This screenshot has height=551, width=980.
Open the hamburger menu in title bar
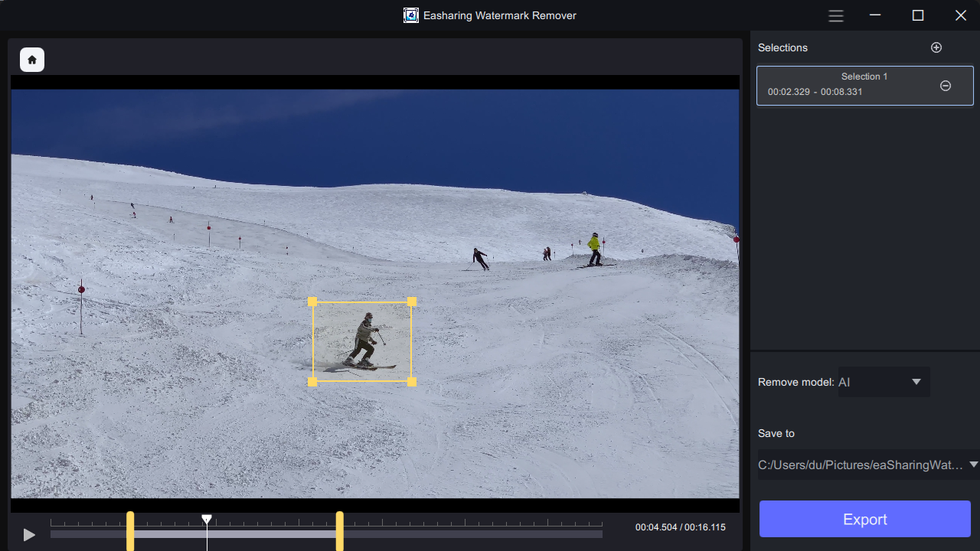click(836, 15)
